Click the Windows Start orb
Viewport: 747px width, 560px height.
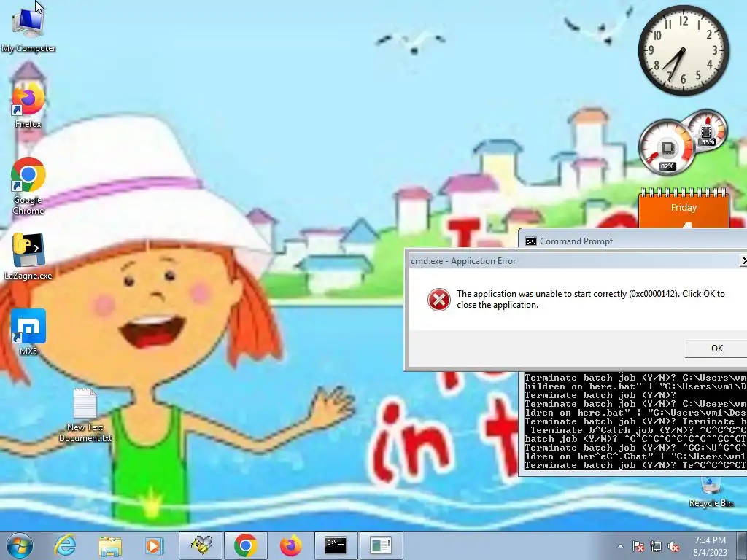tap(20, 545)
